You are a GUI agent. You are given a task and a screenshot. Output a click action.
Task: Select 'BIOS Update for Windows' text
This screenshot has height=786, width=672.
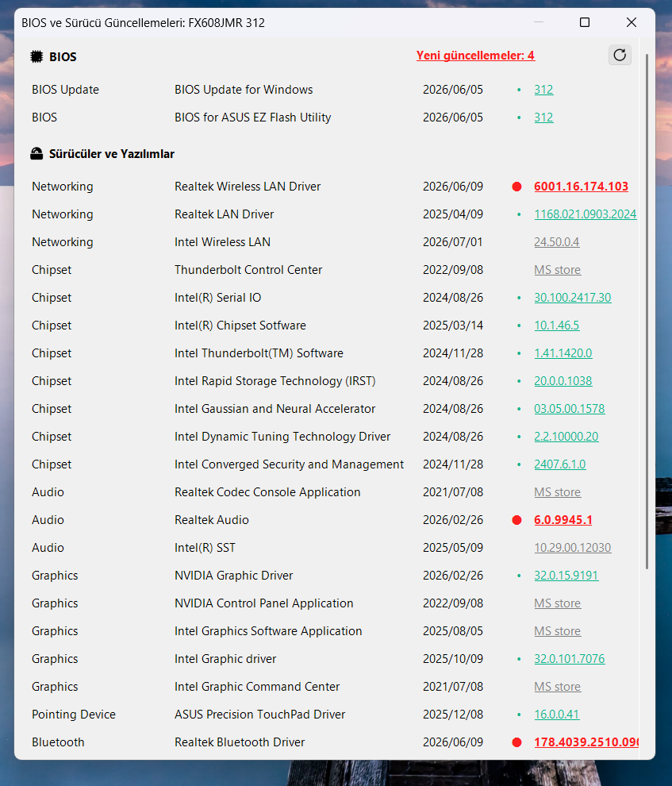pyautogui.click(x=244, y=90)
